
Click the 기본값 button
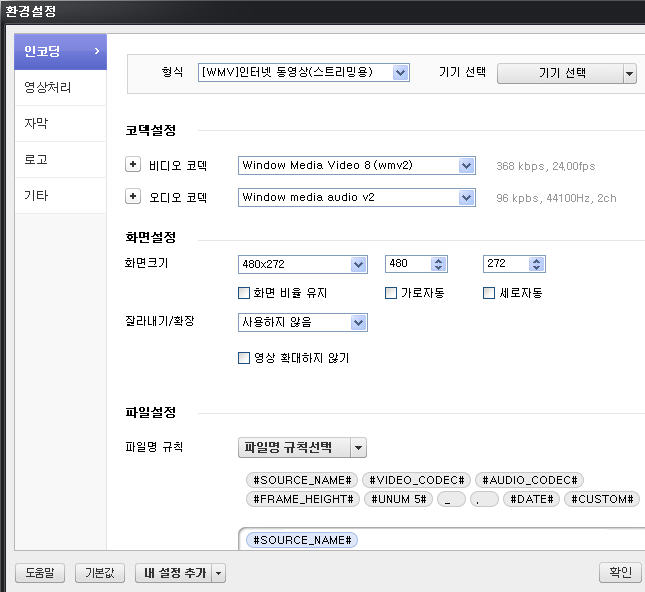click(100, 573)
